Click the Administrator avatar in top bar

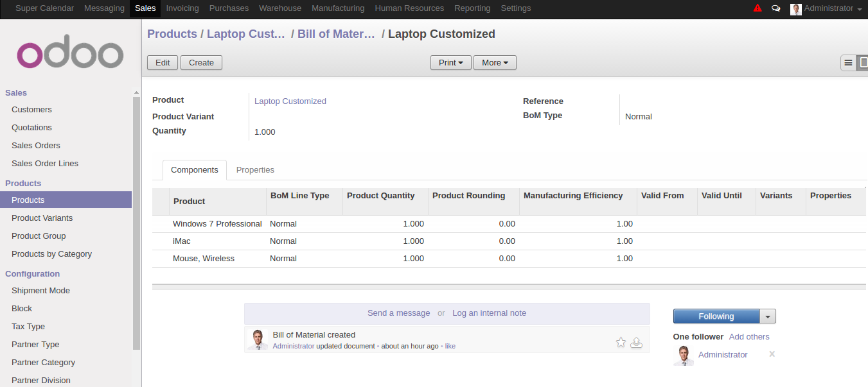[796, 9]
